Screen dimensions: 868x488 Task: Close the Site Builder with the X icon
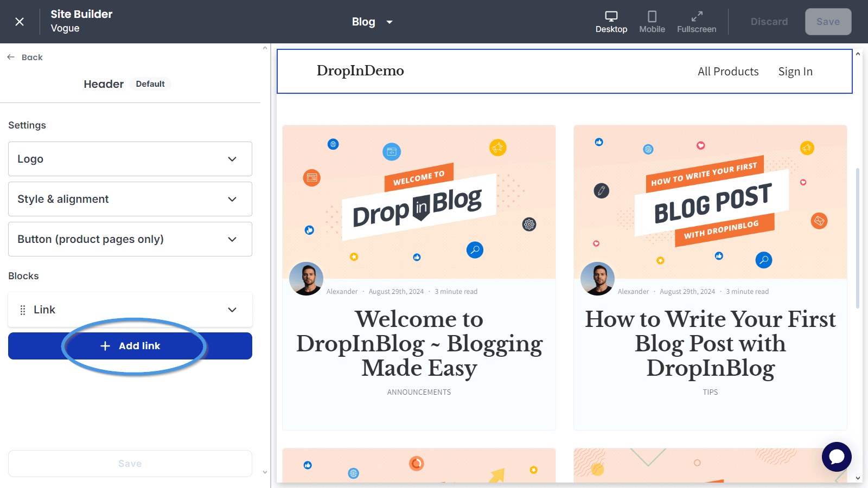[x=19, y=21]
